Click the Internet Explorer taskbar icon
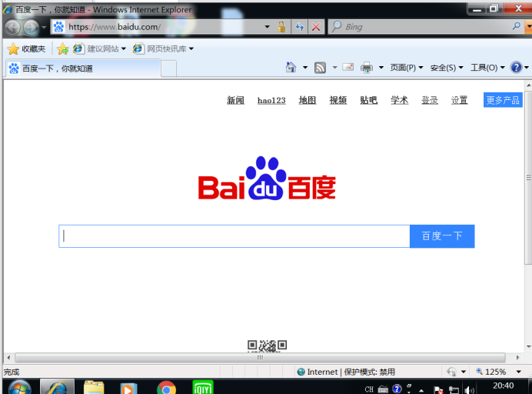The width and height of the screenshot is (532, 394). pos(57,387)
